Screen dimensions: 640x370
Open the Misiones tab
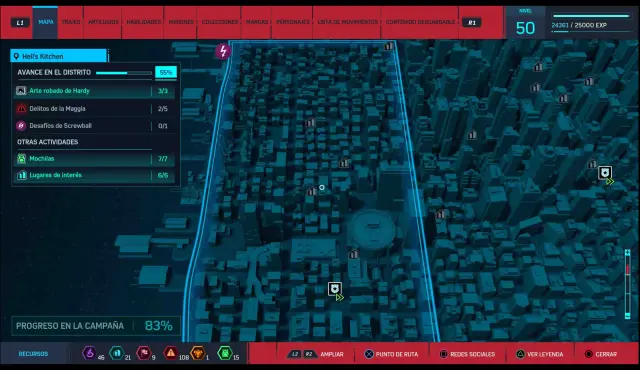pyautogui.click(x=181, y=22)
